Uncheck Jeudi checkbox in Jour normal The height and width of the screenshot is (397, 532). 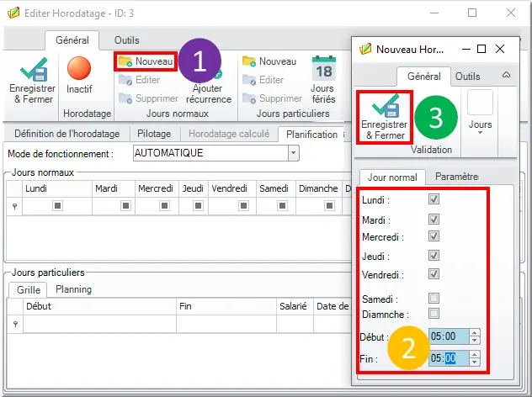pos(434,256)
